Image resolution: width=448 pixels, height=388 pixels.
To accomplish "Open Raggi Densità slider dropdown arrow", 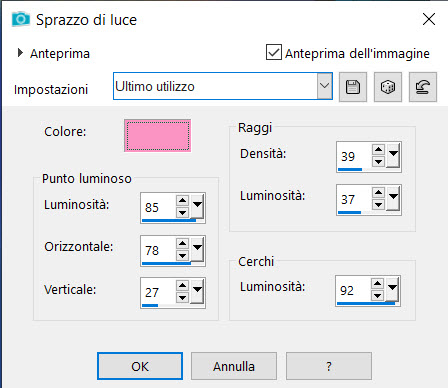I will 393,154.
